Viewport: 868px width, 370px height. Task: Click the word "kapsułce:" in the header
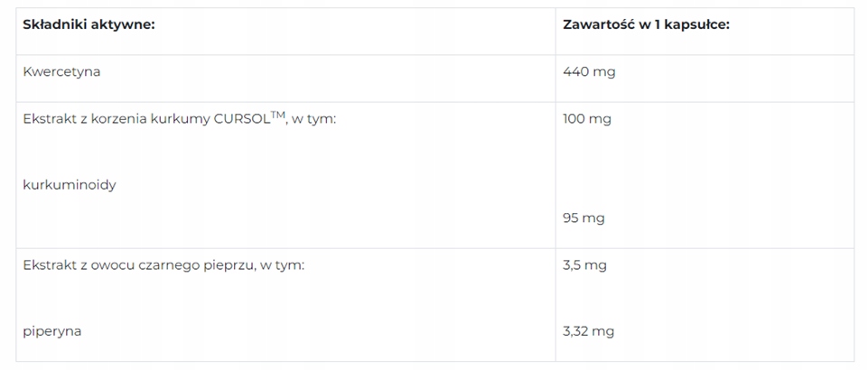pyautogui.click(x=696, y=24)
